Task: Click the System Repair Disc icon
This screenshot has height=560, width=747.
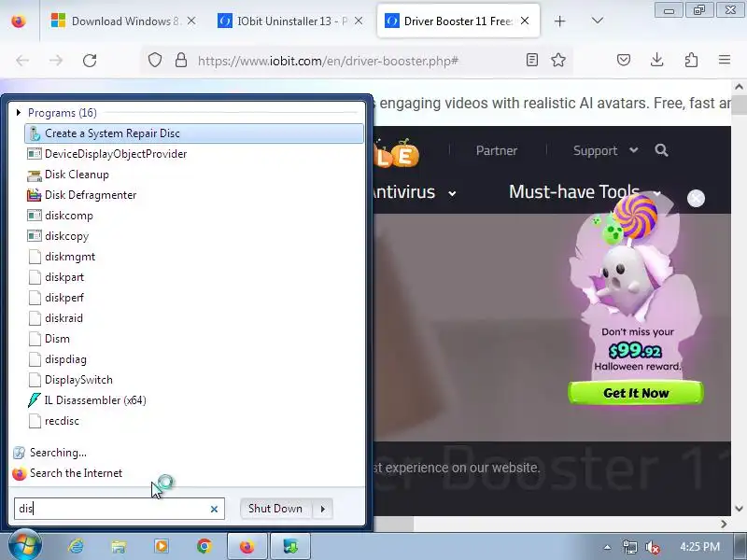Action: [35, 133]
